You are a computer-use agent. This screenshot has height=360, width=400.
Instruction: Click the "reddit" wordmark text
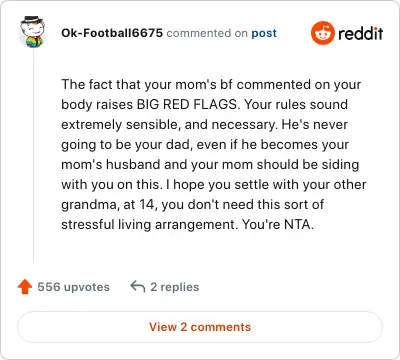[361, 33]
